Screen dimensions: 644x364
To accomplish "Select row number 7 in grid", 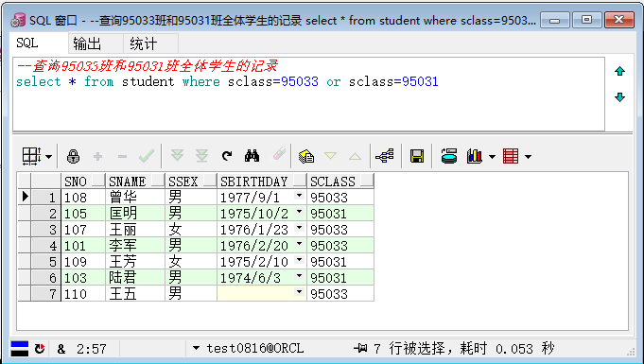I will pos(46,293).
